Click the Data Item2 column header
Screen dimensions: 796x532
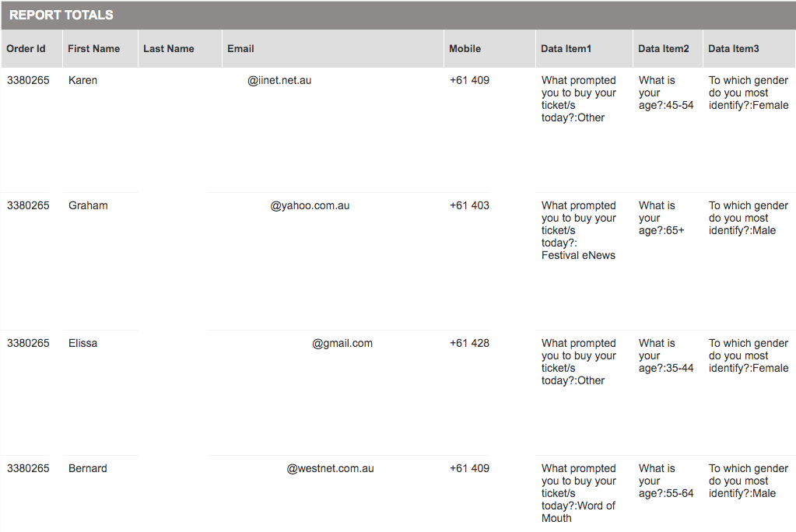click(x=668, y=49)
